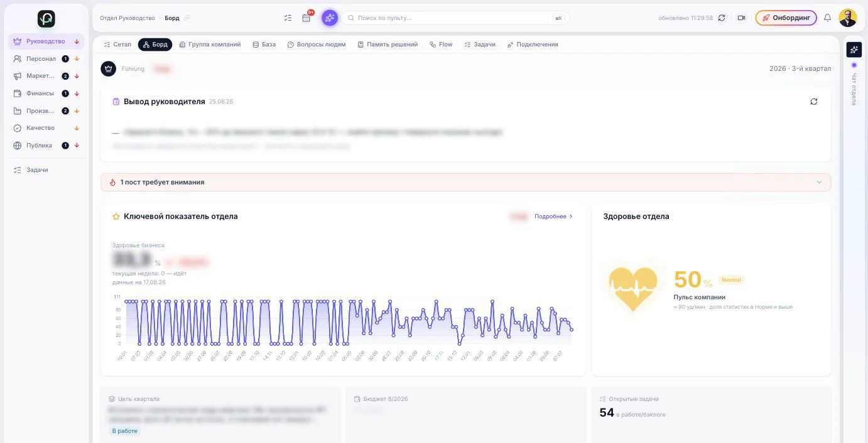Open the Группа компаний tab
The height and width of the screenshot is (443, 868).
pos(210,45)
